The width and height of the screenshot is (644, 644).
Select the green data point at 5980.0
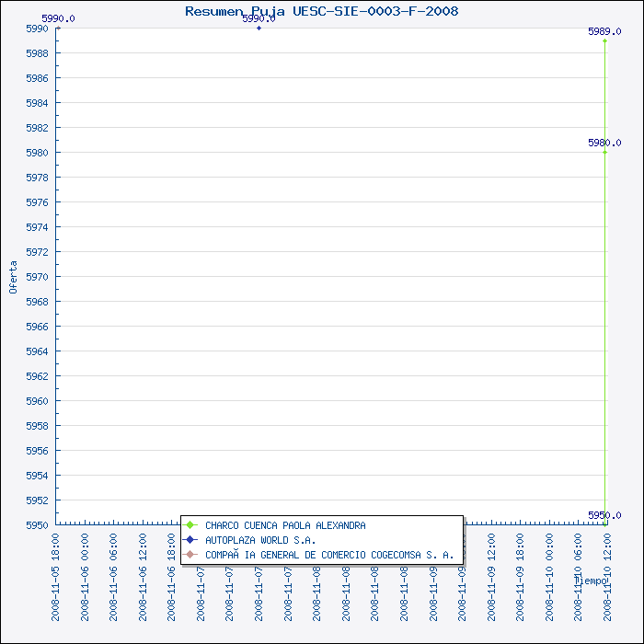(604, 152)
